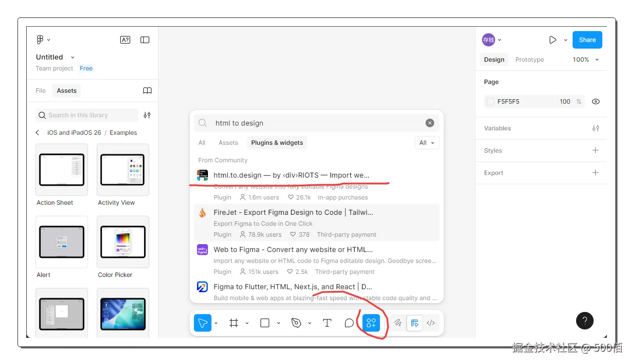Select the All search tab

tap(202, 143)
